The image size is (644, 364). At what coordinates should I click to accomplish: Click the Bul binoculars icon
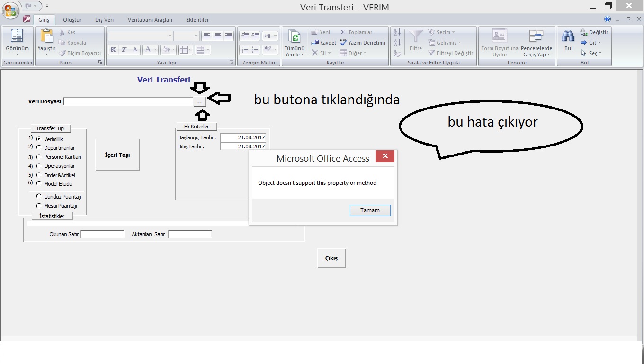[x=568, y=36]
